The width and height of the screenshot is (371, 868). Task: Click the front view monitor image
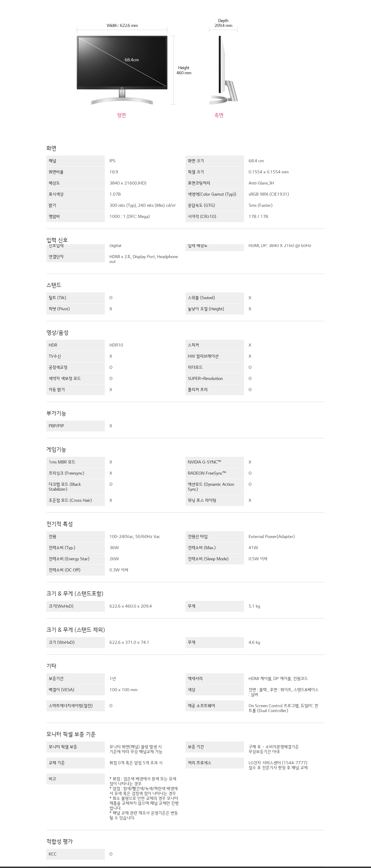pos(122,69)
